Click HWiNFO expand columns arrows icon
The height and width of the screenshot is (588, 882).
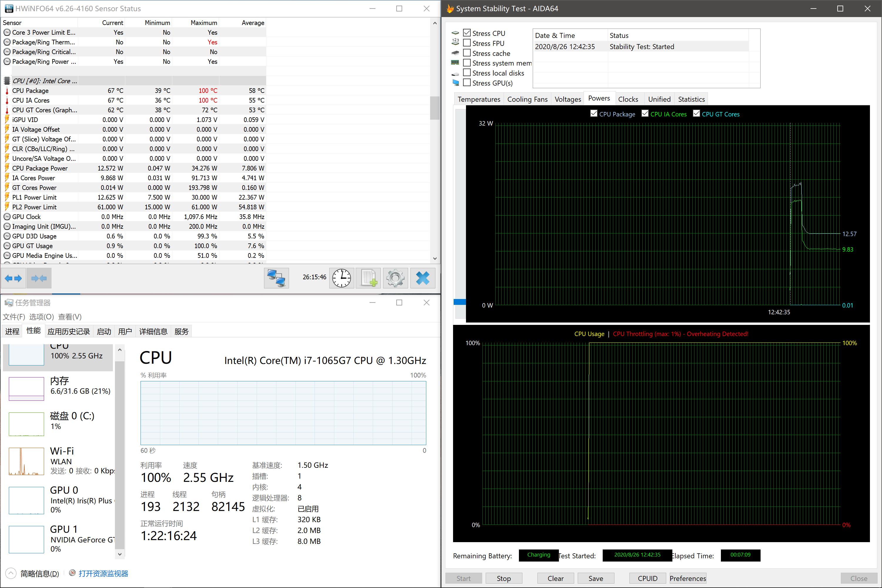[x=14, y=278]
